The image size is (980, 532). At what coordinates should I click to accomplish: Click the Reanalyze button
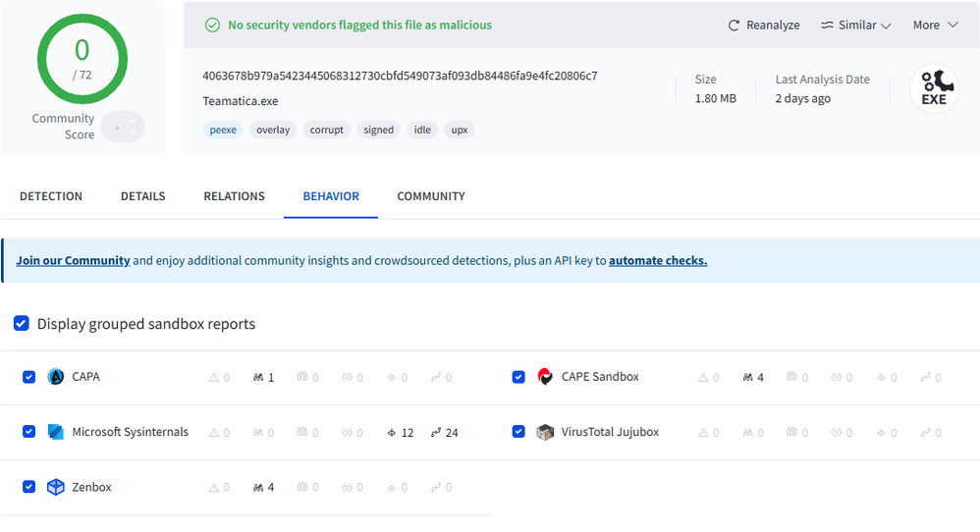764,25
